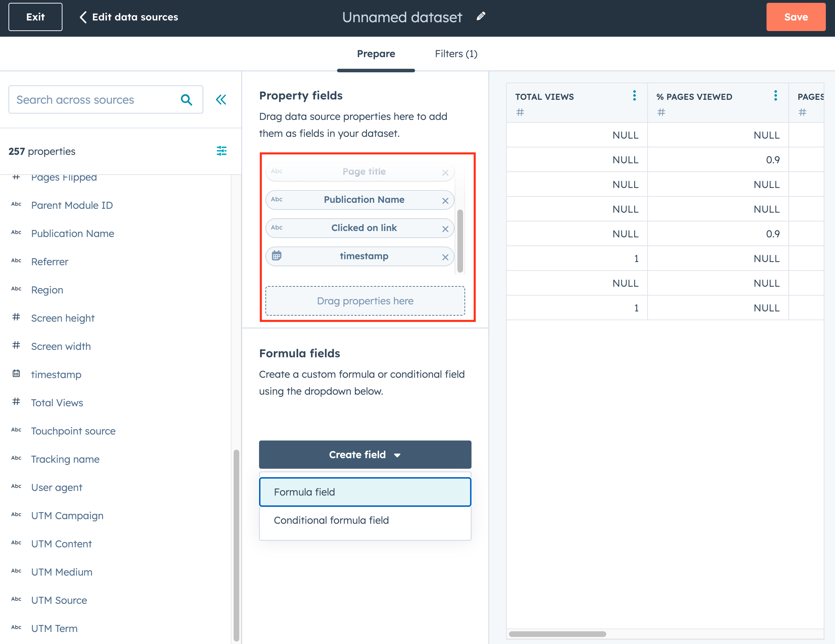
Task: Click the Exit button
Action: click(x=35, y=17)
